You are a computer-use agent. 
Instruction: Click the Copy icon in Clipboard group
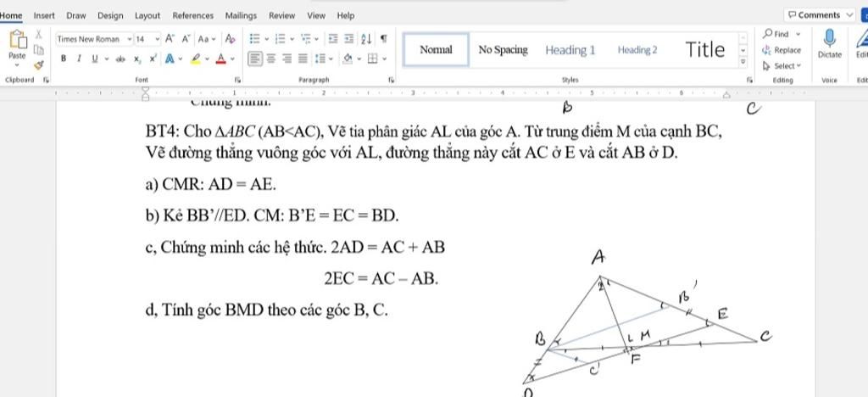39,50
